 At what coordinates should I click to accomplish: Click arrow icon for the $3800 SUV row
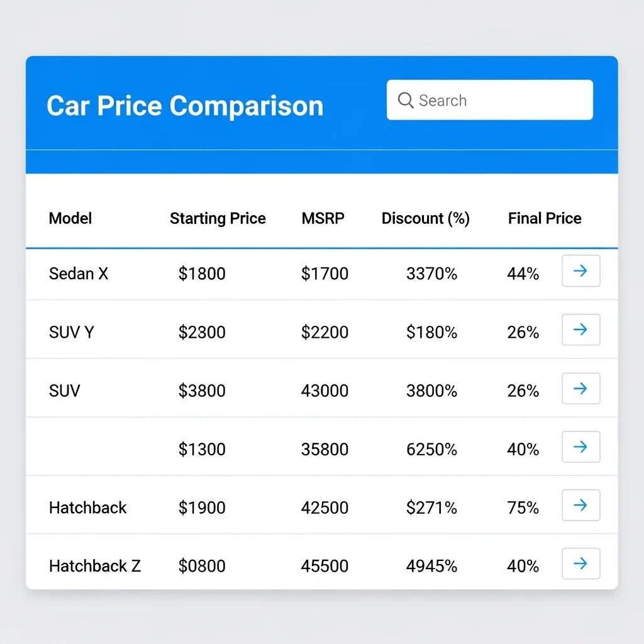(x=580, y=389)
